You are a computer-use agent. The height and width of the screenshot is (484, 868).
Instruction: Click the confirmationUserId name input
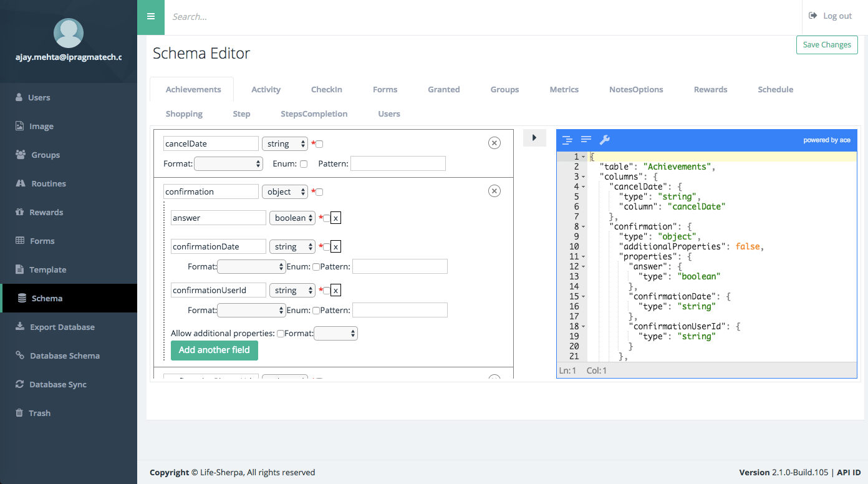218,290
